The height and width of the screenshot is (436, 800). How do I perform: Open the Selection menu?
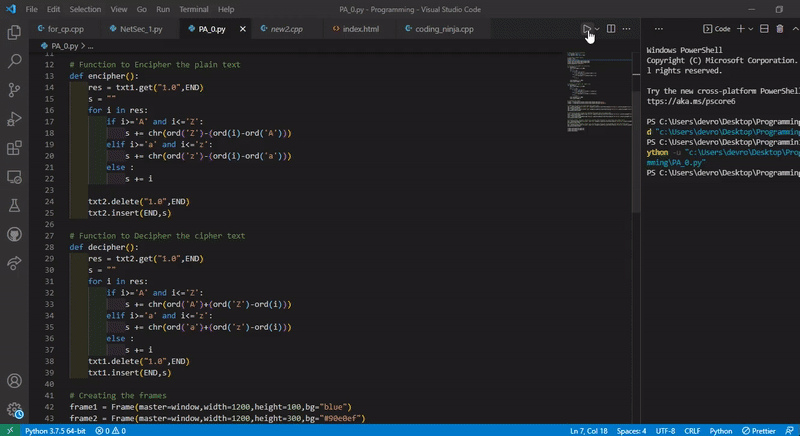tap(85, 9)
